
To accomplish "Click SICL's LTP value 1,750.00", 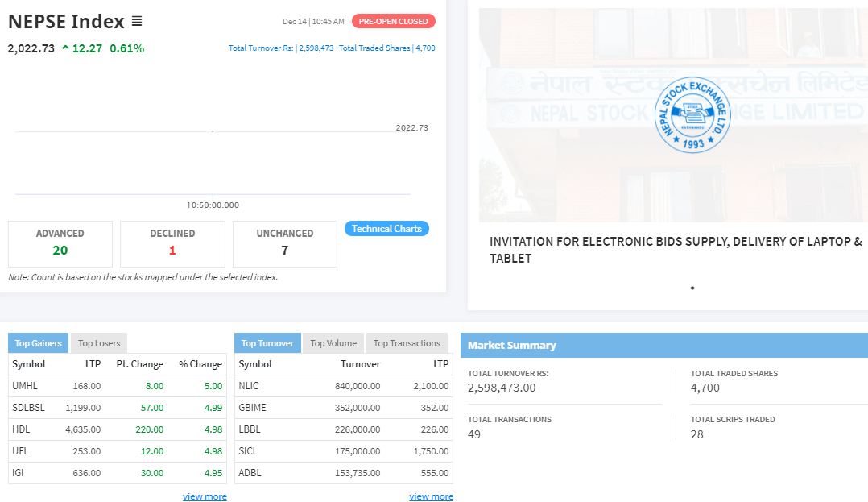I will 431,450.
